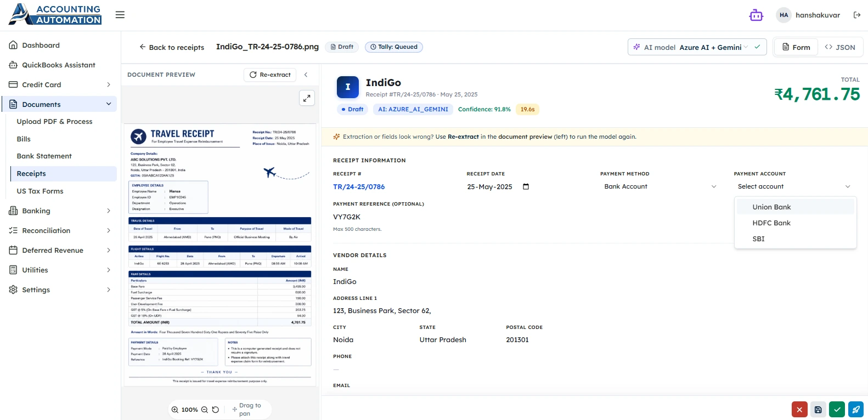Screen dimensions: 868x420
Task: Switch to JSON view tab
Action: (x=840, y=47)
